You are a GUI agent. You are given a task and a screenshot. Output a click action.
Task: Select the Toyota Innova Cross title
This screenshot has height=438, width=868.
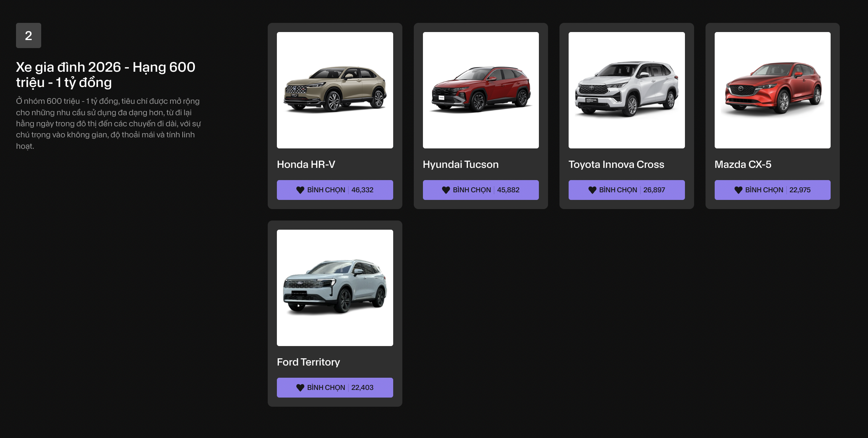tap(616, 164)
